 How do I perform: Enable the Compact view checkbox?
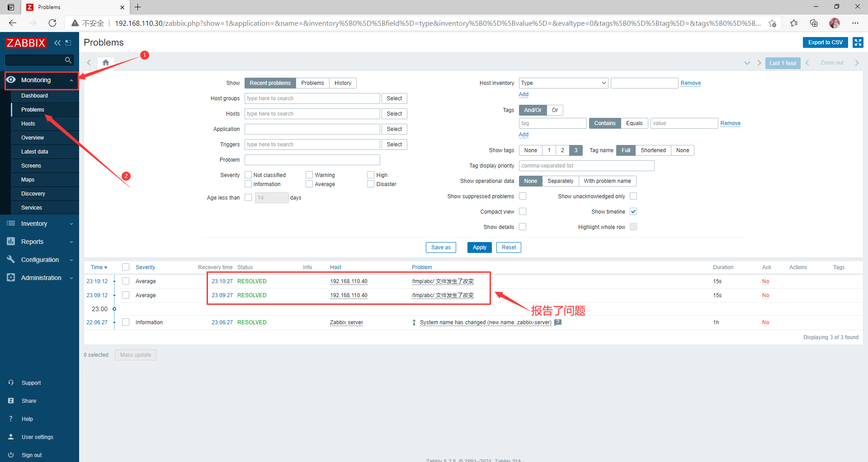tap(523, 211)
